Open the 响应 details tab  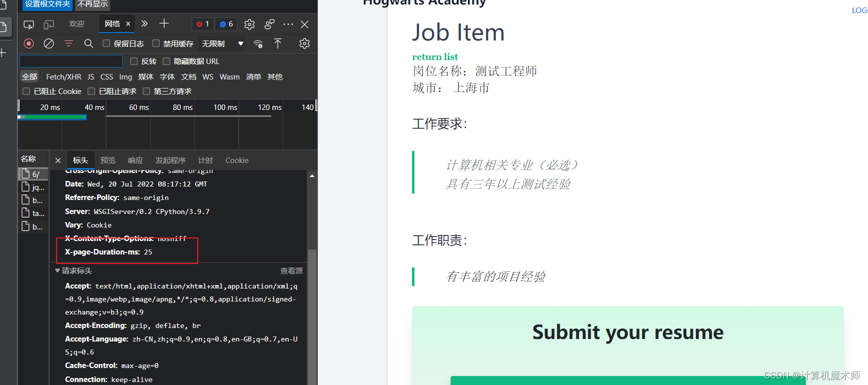click(135, 160)
